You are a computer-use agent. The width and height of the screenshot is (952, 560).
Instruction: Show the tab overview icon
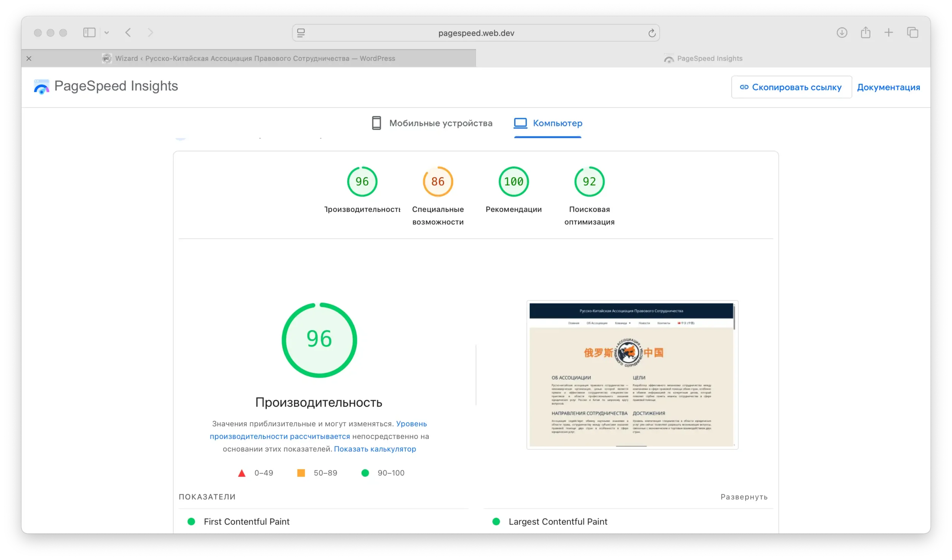913,32
